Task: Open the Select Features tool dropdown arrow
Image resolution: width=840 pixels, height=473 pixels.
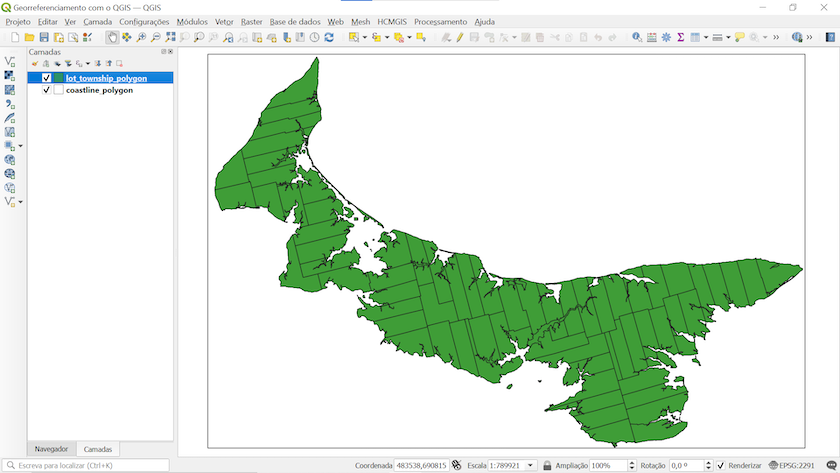Action: (365, 37)
